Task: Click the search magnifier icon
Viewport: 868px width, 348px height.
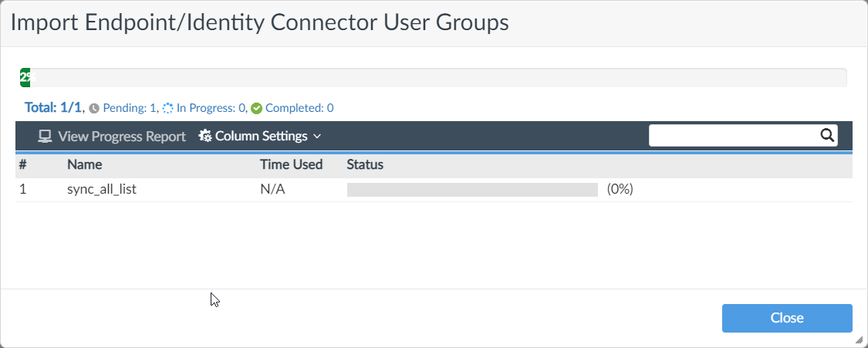Action: [827, 136]
